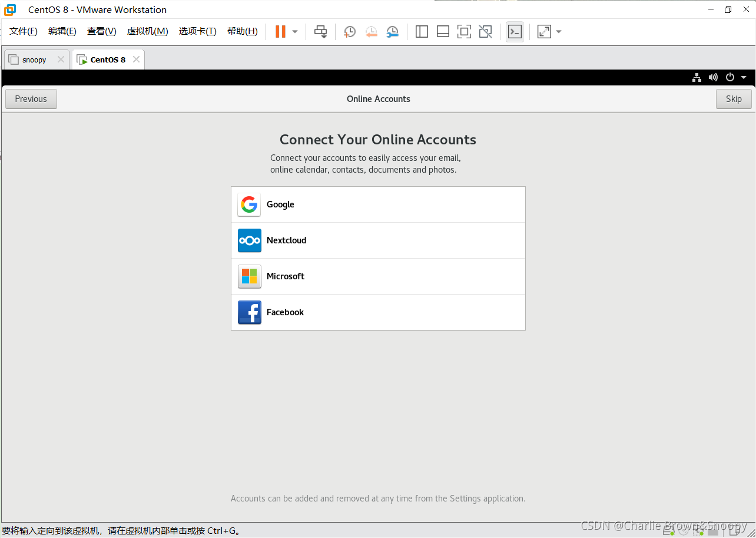Screen dimensions: 756x538
Task: Click the guest network status icon
Action: (697, 77)
